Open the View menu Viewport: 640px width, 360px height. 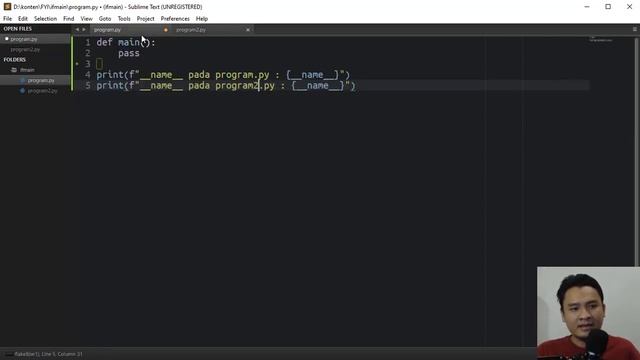[x=86, y=19]
